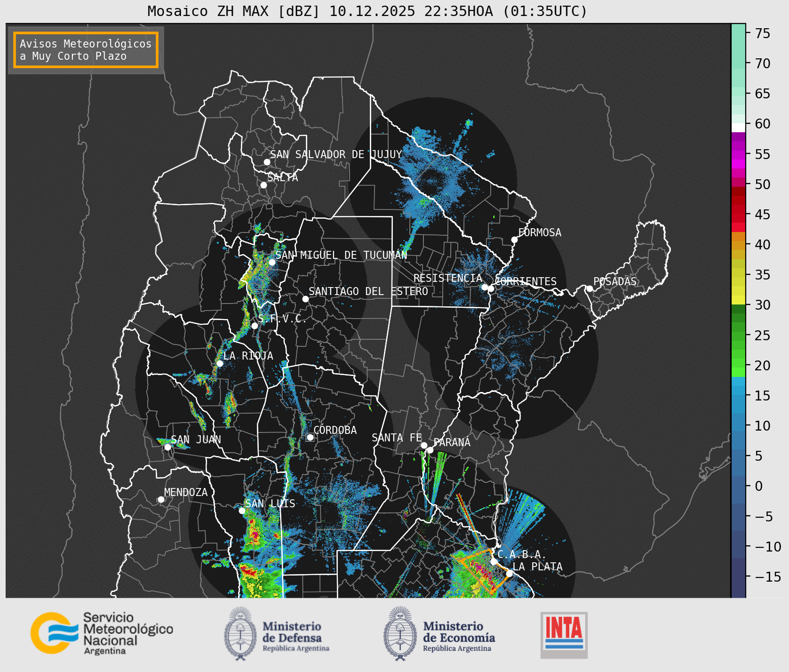This screenshot has height=672, width=789.
Task: Click the Servicio Meteorológico Nacional logo
Action: (102, 633)
